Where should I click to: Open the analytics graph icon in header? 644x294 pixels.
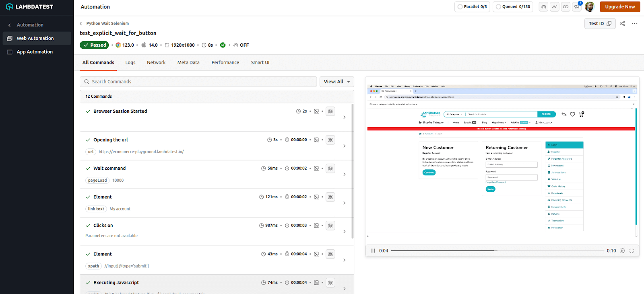tap(555, 7)
